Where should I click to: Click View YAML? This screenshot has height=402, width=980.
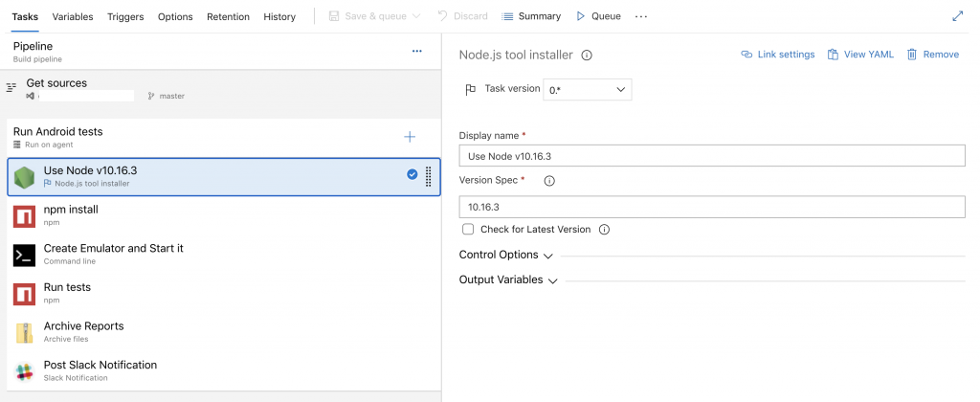pos(860,55)
